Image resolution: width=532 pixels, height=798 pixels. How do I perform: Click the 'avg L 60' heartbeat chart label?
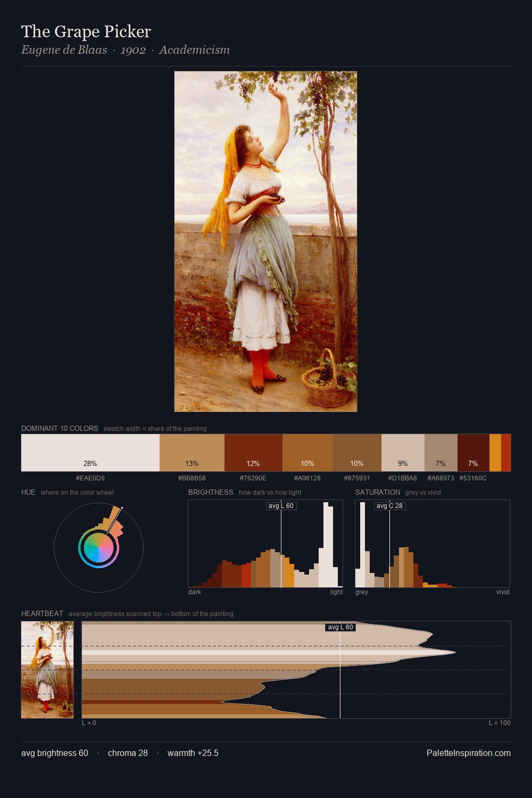[x=340, y=627]
